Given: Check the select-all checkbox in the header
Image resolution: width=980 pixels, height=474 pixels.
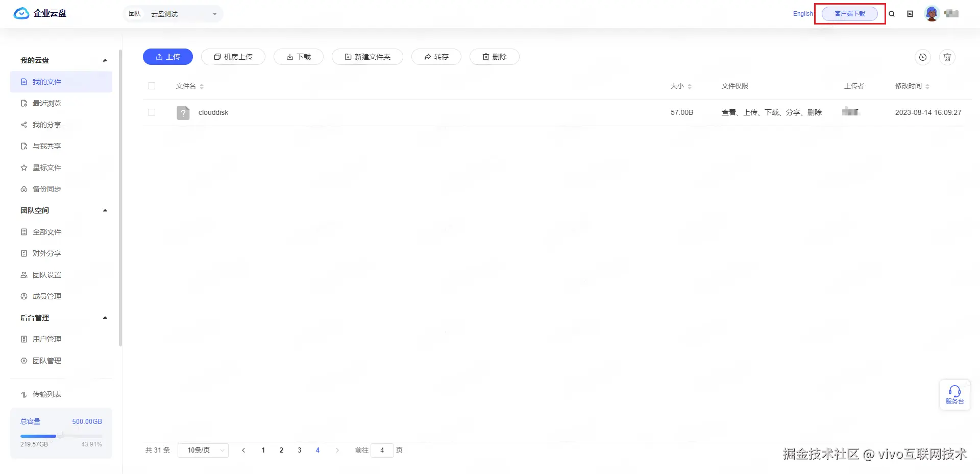Looking at the screenshot, I should pyautogui.click(x=152, y=86).
